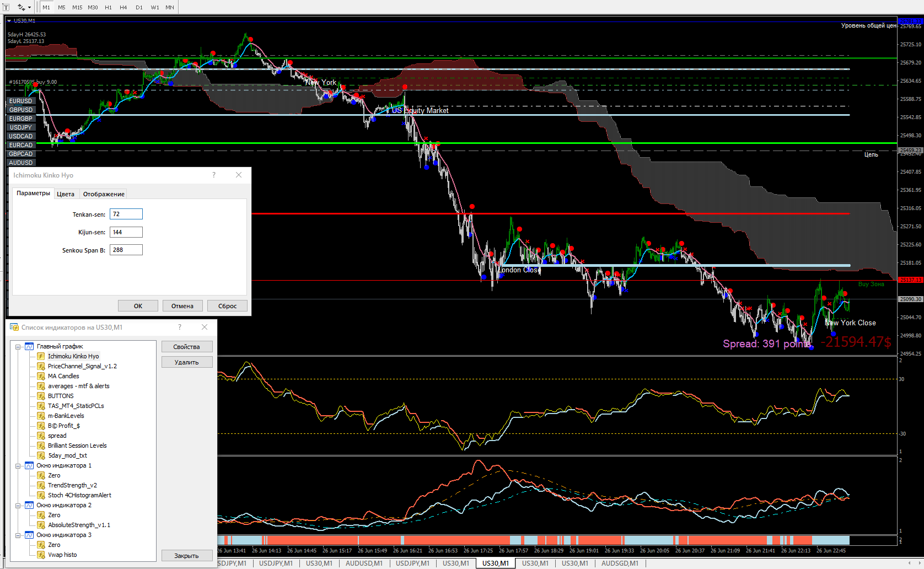Select PriceChannel_Signal_v1.2 indicator icon
924x569 pixels.
tap(41, 366)
